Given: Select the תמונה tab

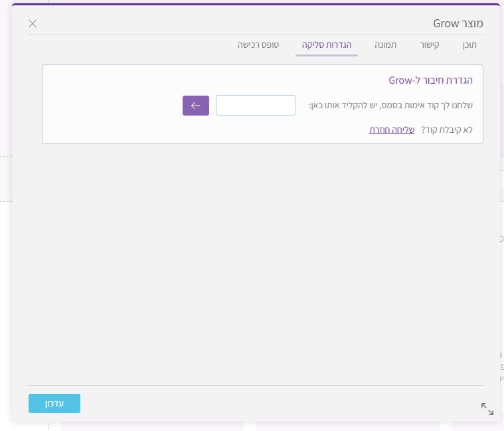Looking at the screenshot, I should pos(385,45).
